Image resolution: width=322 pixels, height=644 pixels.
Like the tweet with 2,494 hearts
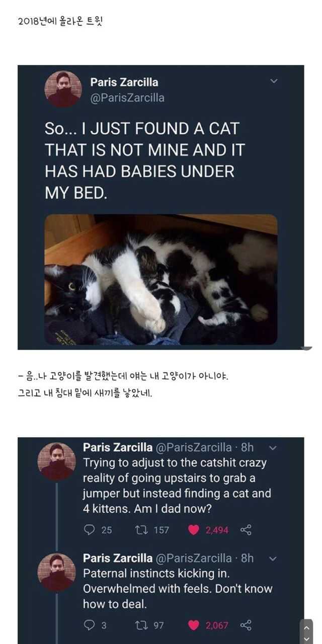[195, 530]
